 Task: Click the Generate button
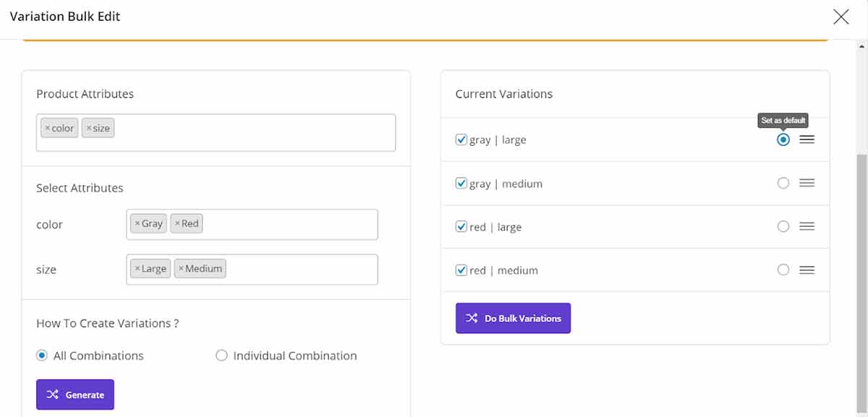coord(75,395)
